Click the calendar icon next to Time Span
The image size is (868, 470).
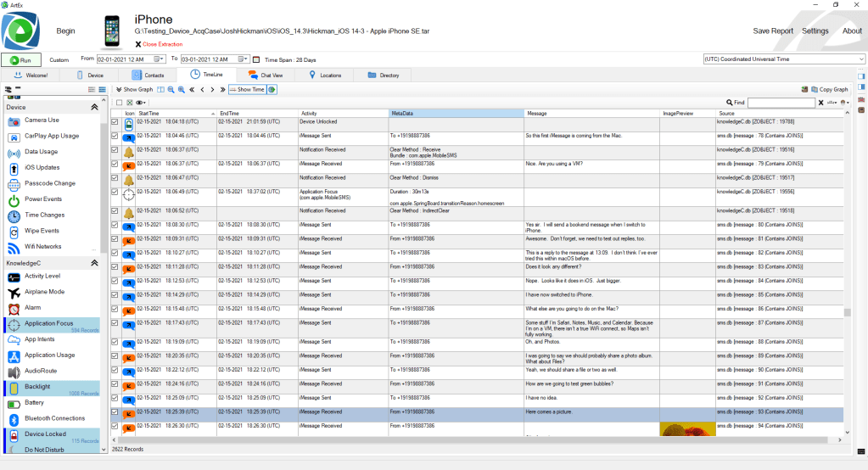point(257,59)
